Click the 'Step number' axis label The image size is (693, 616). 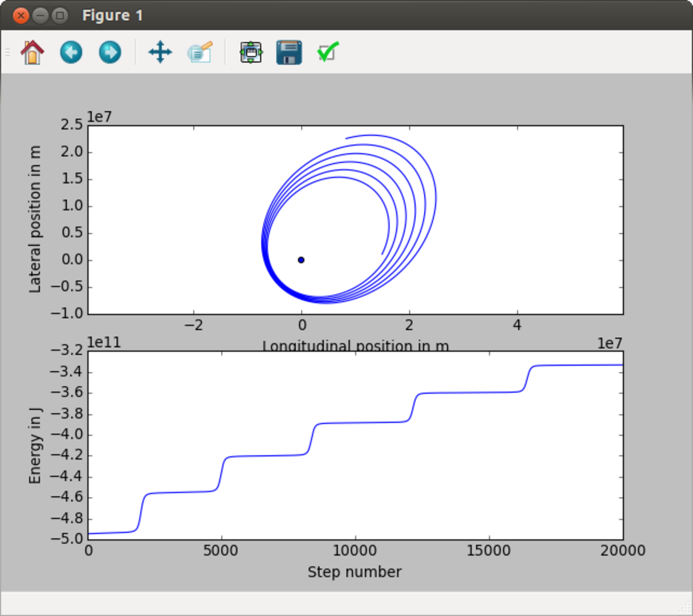[354, 572]
